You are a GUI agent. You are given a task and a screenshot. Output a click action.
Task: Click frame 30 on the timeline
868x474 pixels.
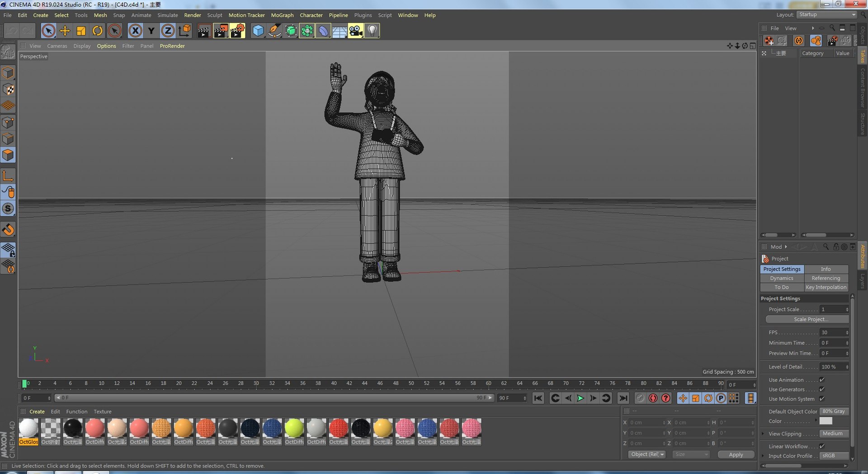(256, 384)
